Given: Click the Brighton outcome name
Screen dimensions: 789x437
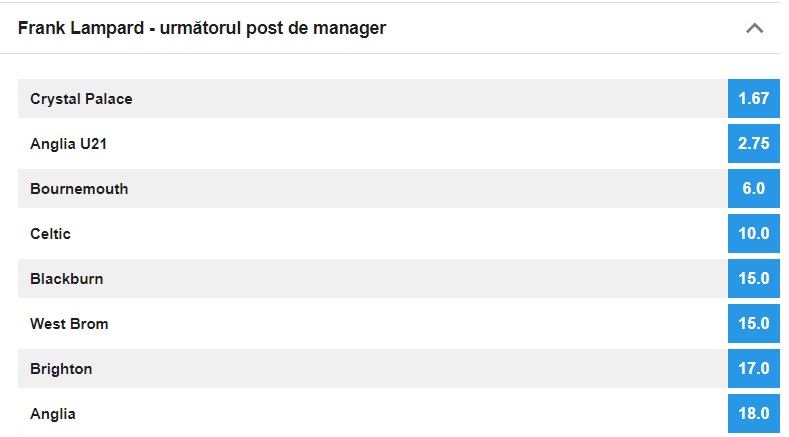Looking at the screenshot, I should (61, 369).
